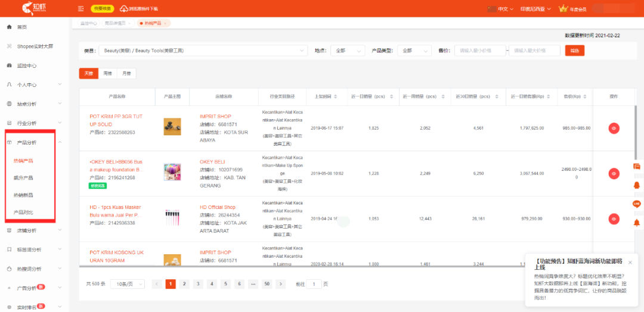Click the 知虾 shrimp logo
The height and width of the screenshot is (312, 644).
[x=33, y=7]
